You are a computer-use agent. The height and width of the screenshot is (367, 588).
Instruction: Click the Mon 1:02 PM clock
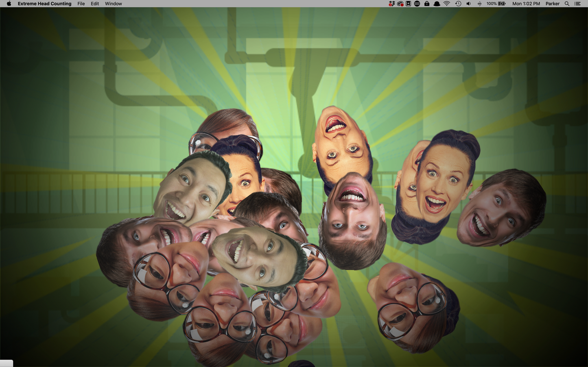point(526,4)
